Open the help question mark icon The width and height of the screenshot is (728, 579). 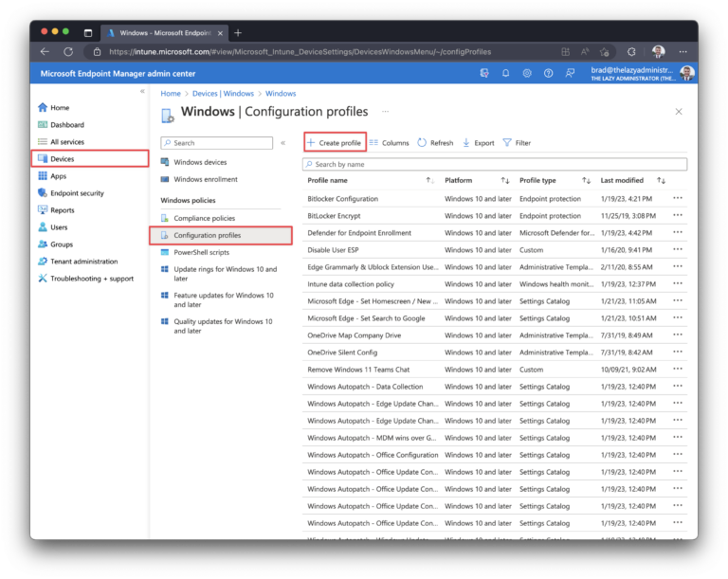point(548,73)
